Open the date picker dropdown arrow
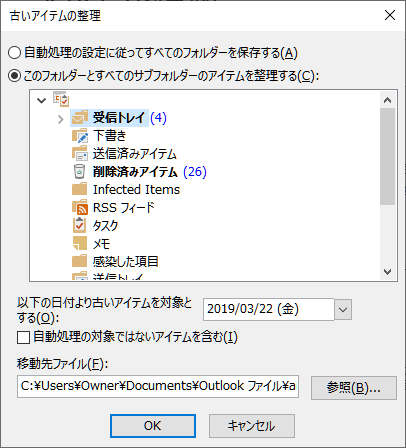Image resolution: width=406 pixels, height=448 pixels. (x=343, y=310)
